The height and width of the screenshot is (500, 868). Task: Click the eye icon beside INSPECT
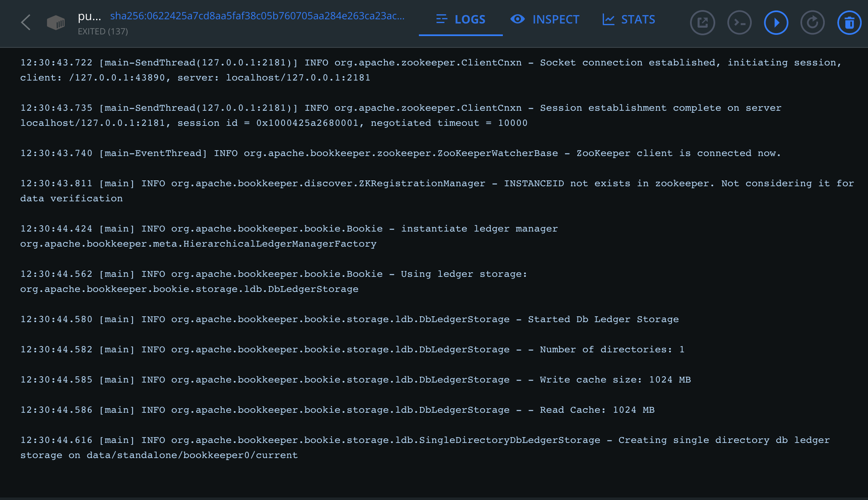pyautogui.click(x=518, y=19)
